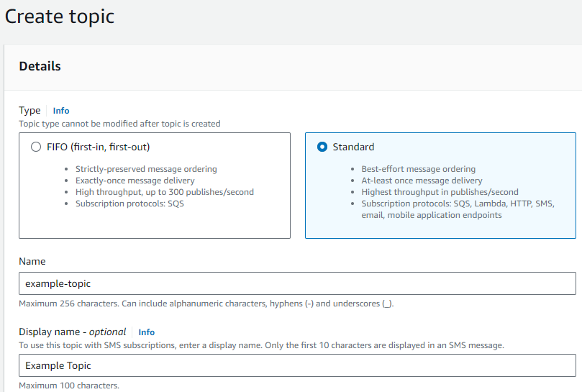Screen dimensions: 582x392
Task: Click 'Strictly-preserved message ordering' in the FIFO tile
Action: coord(146,169)
